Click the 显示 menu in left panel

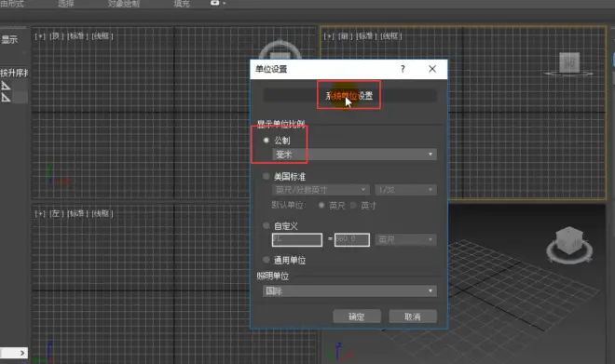pyautogui.click(x=9, y=40)
